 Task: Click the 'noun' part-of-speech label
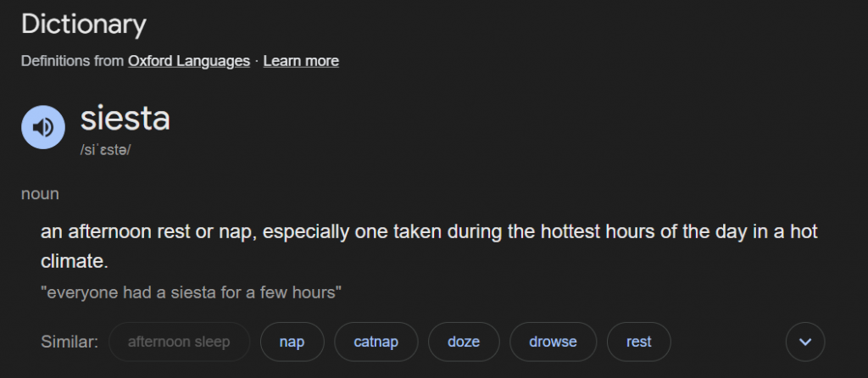pyautogui.click(x=40, y=194)
